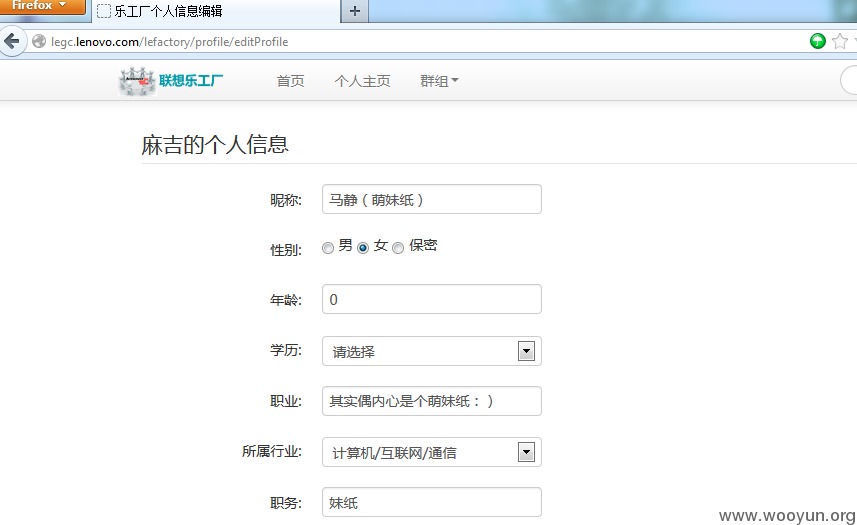Open the 所属行业 dropdown list

pos(432,452)
